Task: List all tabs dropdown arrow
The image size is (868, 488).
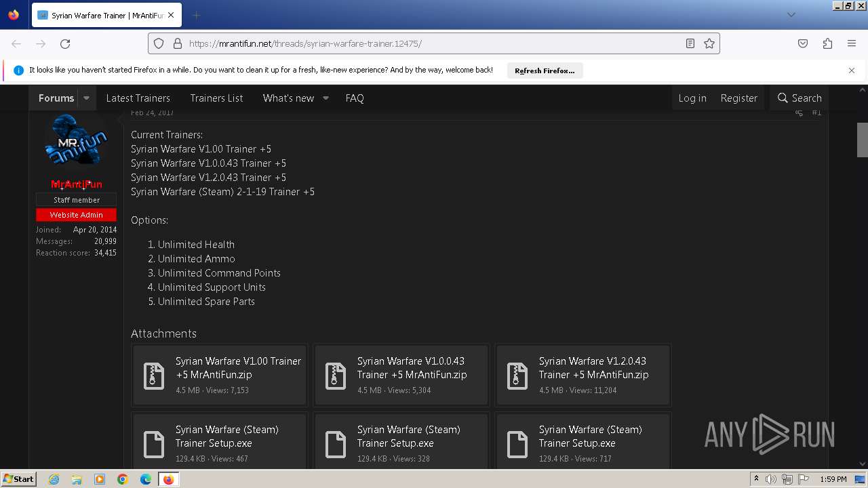Action: pyautogui.click(x=791, y=15)
